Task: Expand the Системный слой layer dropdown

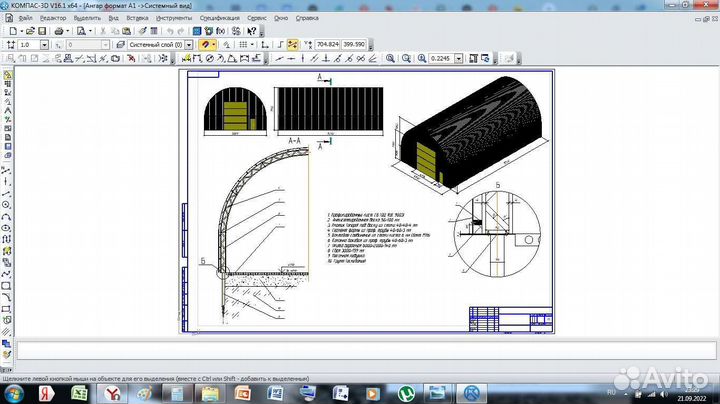Action: (190, 45)
